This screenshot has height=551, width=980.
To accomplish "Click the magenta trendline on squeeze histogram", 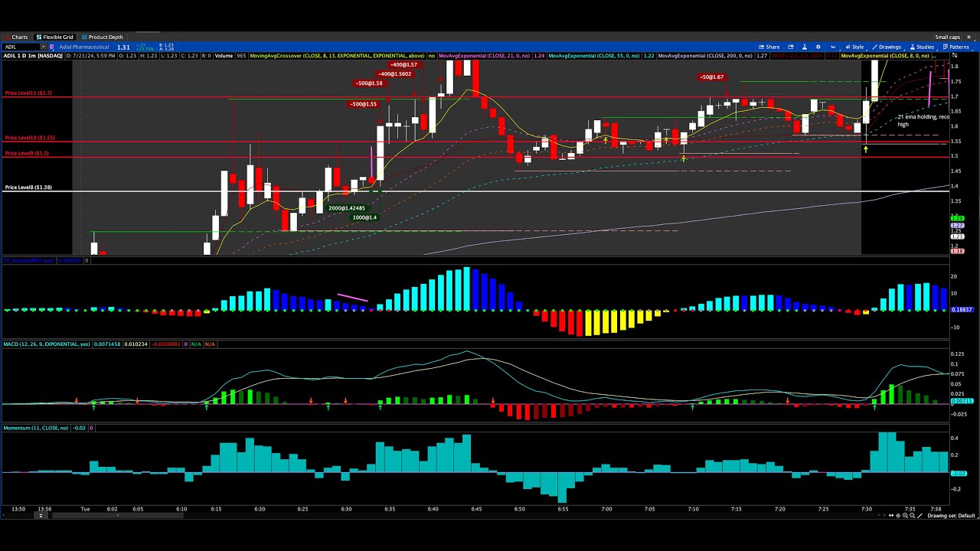I will click(x=353, y=297).
